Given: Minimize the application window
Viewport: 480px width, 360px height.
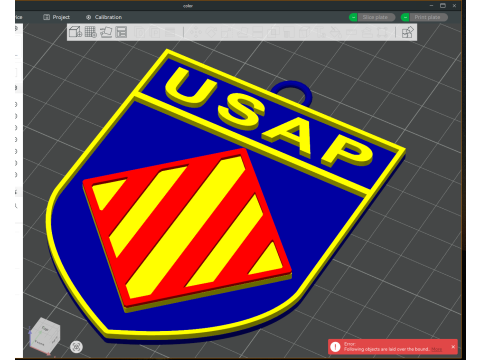Looking at the screenshot, I should pos(431,5).
